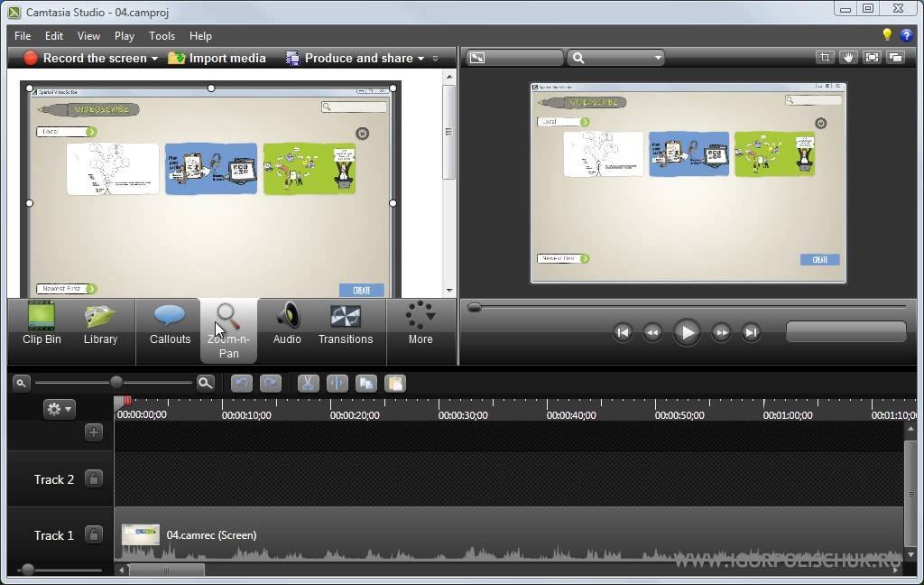Select the Zoom-n-Pan tool
The height and width of the screenshot is (585, 924).
click(228, 330)
